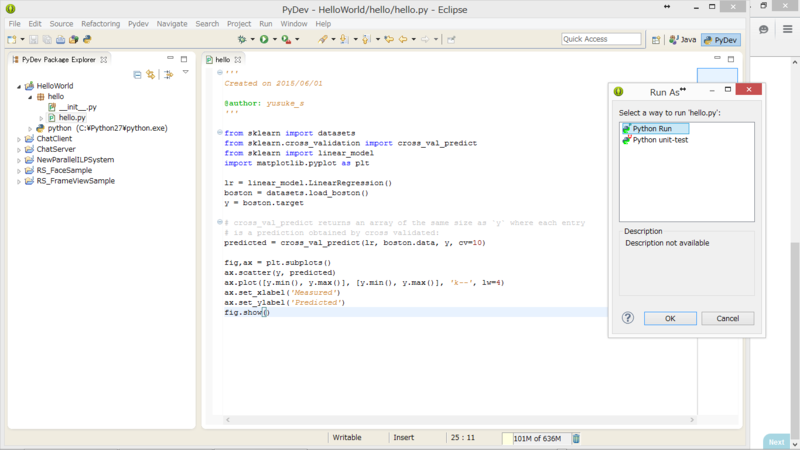Collapse the HelloWorld project node
The image size is (800, 450).
[x=19, y=86]
